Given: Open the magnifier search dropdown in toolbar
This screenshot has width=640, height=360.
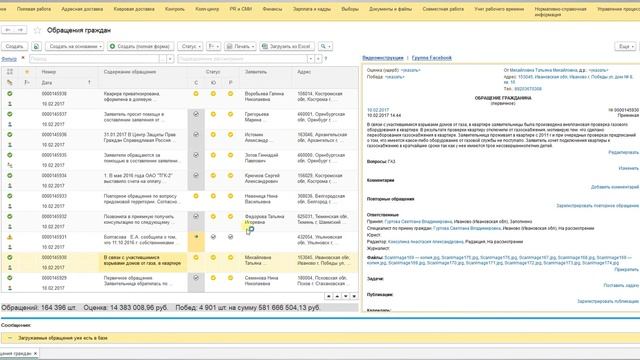Looking at the screenshot, I should pyautogui.click(x=325, y=47).
